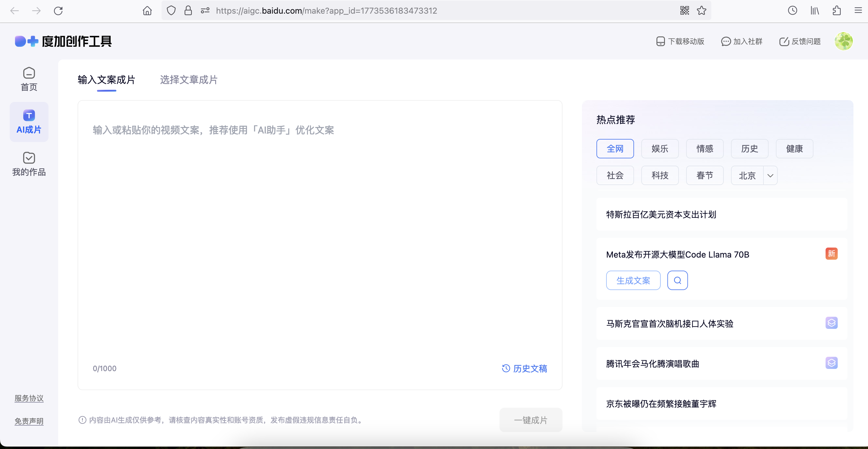Open topic 腾讯年会马化腾演唱歌曲
The height and width of the screenshot is (449, 868).
tap(721, 364)
